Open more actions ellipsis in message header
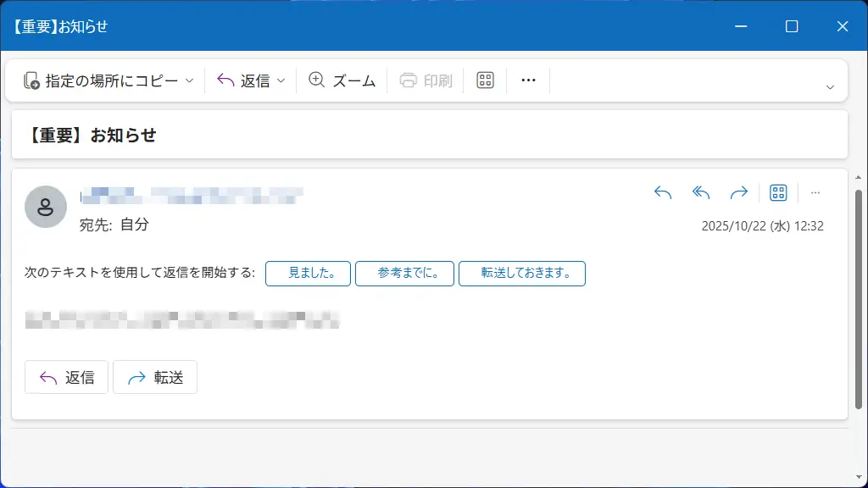The height and width of the screenshot is (488, 868). tap(815, 193)
